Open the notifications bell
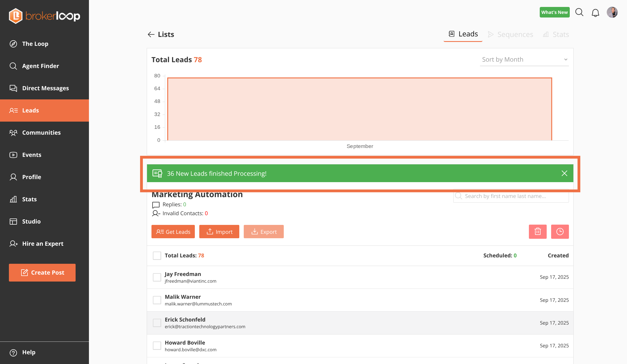 pyautogui.click(x=595, y=13)
